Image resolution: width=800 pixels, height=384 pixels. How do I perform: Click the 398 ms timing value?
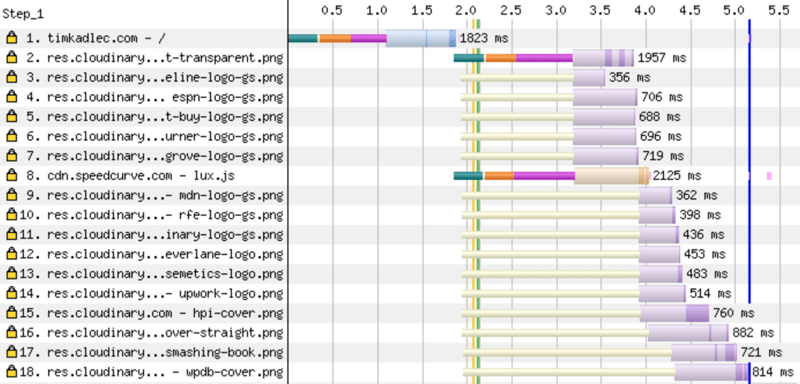click(700, 215)
